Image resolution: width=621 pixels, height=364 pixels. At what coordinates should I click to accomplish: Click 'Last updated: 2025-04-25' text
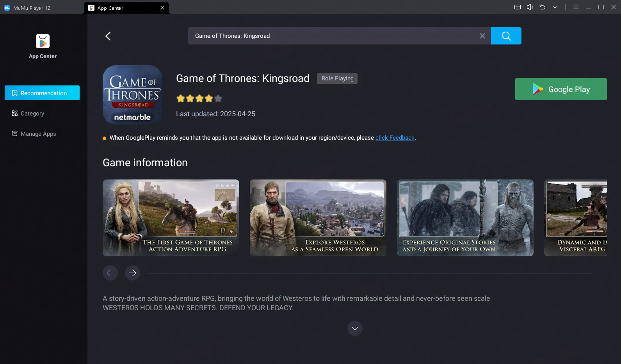click(x=215, y=114)
